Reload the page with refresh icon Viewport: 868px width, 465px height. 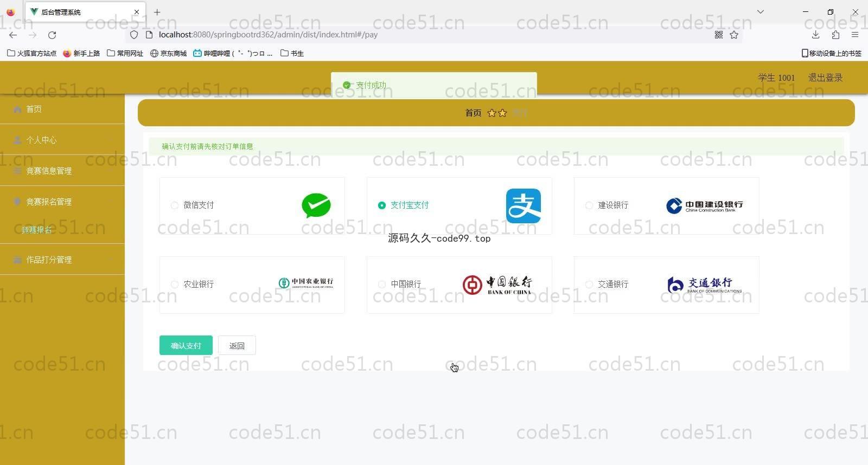[x=52, y=35]
